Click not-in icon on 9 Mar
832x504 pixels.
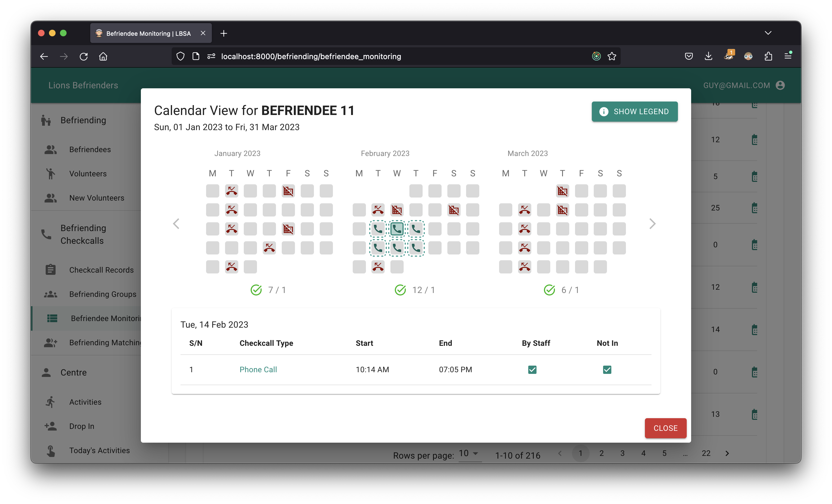coord(562,210)
